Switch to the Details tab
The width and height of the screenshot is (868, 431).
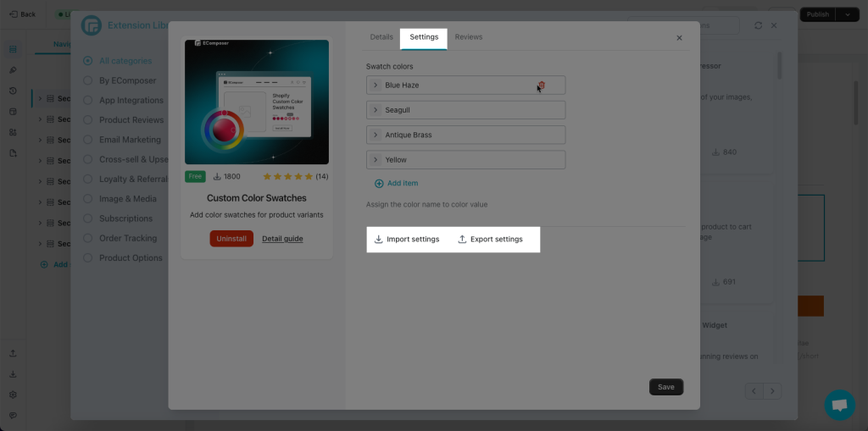point(381,37)
